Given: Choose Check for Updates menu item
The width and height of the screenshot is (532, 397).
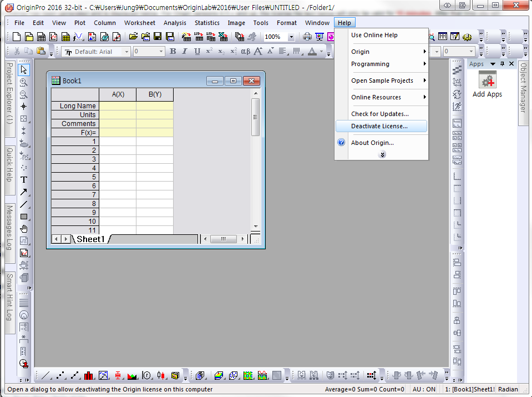Looking at the screenshot, I should click(381, 114).
